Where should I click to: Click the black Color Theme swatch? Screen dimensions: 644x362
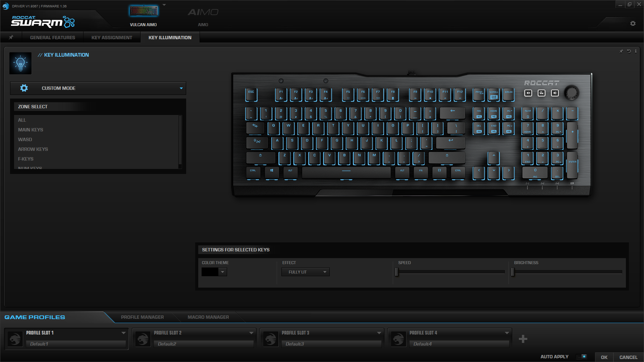click(x=210, y=272)
